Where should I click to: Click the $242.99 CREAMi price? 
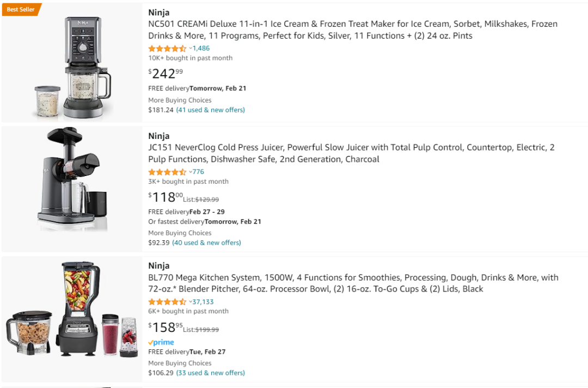tap(166, 73)
